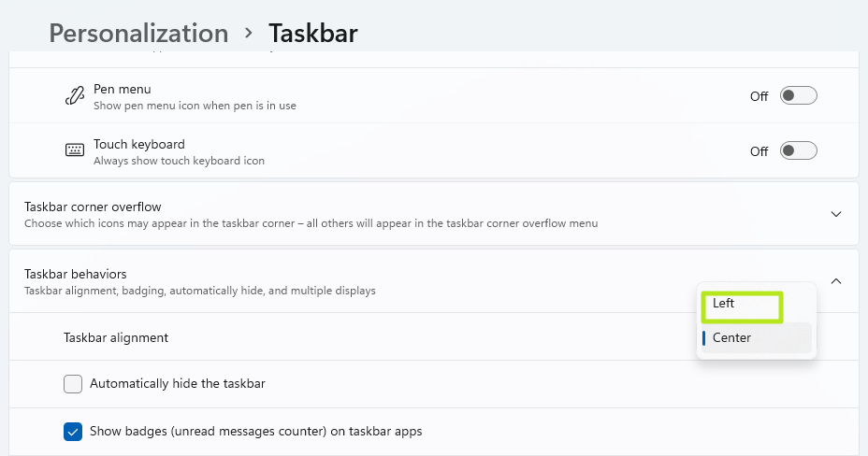
Task: Check Automatically hide the taskbar
Action: pyautogui.click(x=73, y=383)
